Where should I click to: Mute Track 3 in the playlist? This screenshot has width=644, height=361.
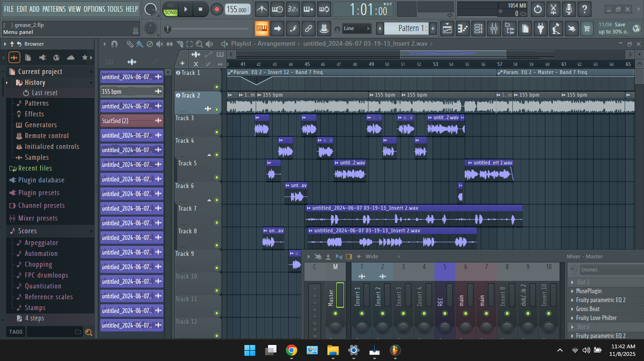[x=217, y=132]
